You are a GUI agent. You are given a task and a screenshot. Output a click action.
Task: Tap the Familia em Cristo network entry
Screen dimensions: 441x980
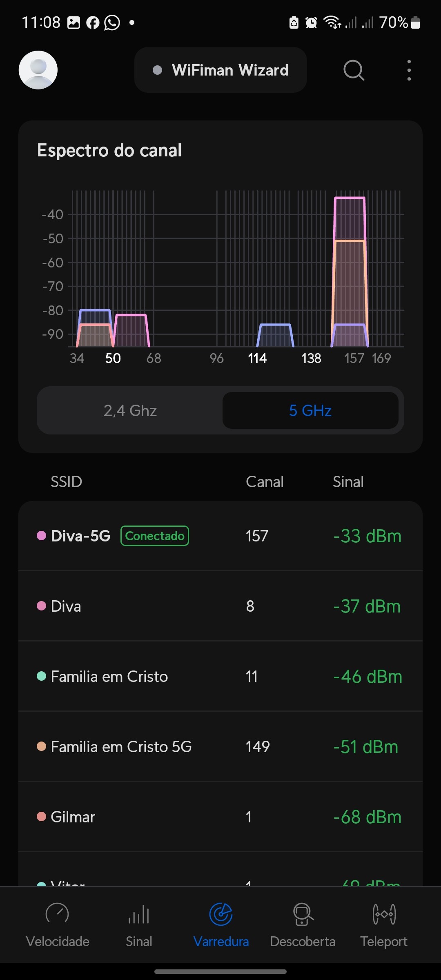click(220, 676)
